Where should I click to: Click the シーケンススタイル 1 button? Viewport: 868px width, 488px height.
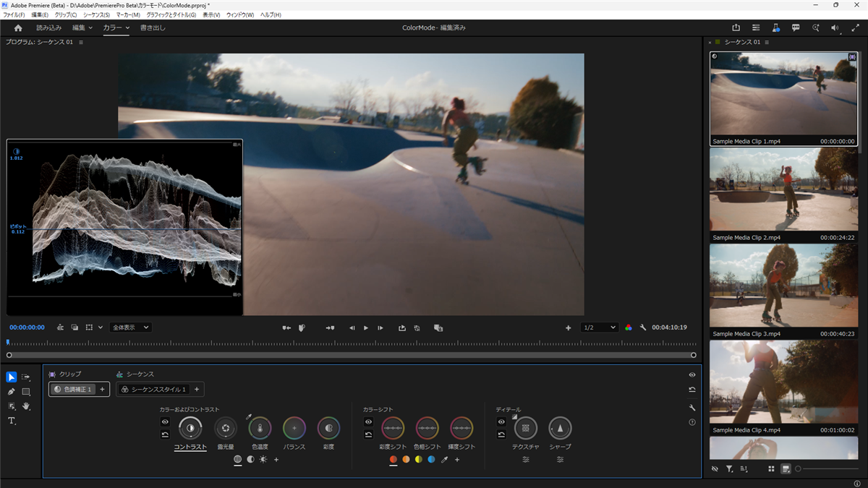pos(153,389)
